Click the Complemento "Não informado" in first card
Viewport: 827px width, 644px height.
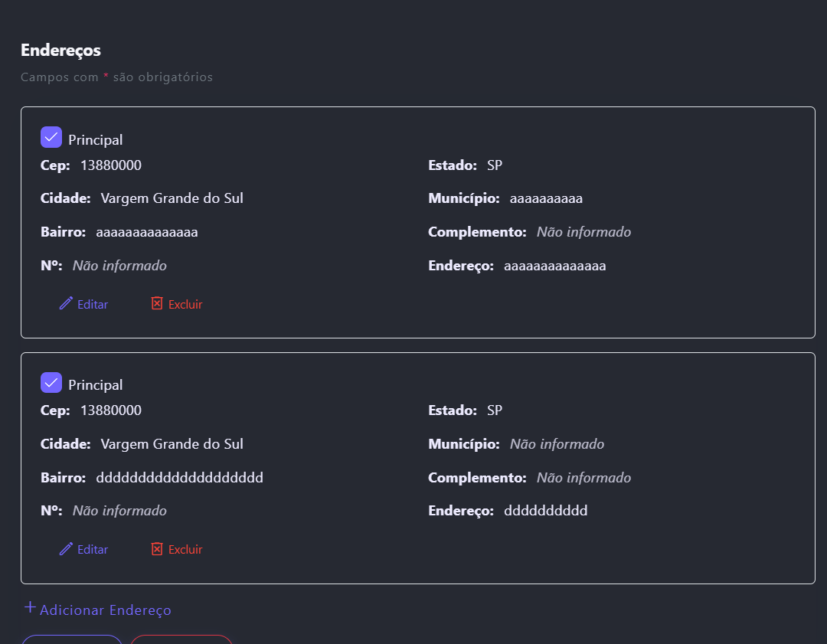click(583, 232)
